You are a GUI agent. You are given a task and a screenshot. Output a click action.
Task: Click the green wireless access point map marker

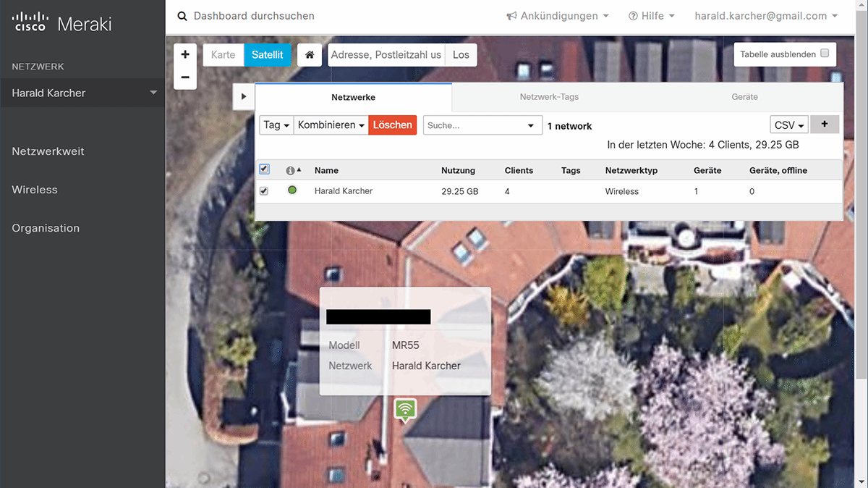click(406, 410)
